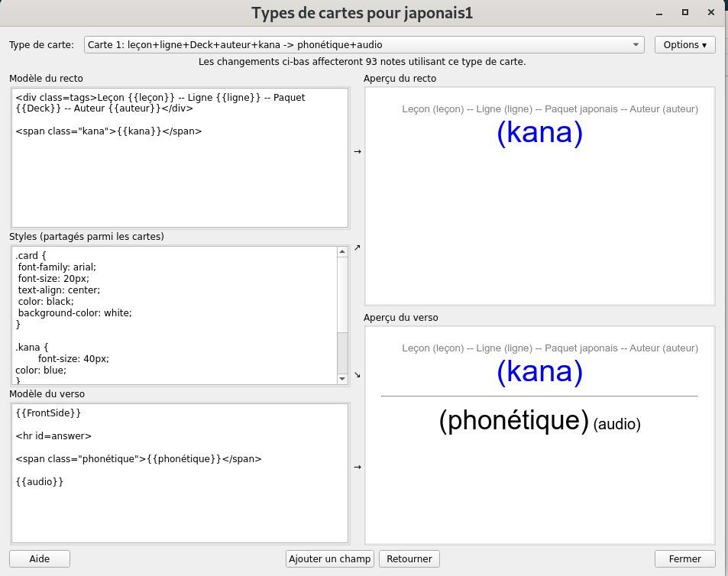
Task: Click the down arrow of Styles scrollbar
Action: pos(342,378)
